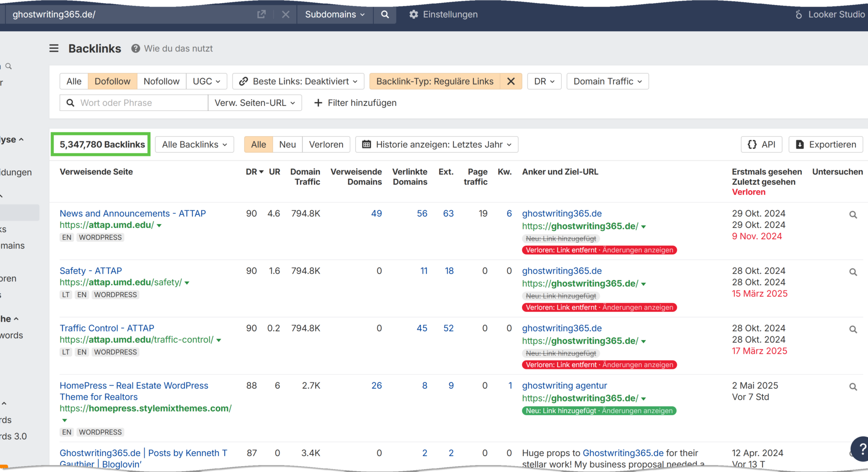This screenshot has width=868, height=472.
Task: Switch to the Neu tab
Action: 287,144
